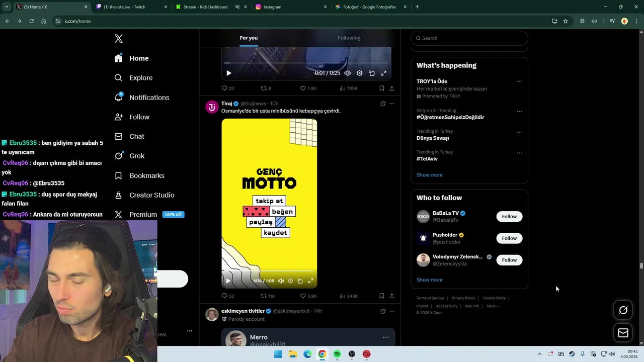Open Grok icon on eskimeyen tivitler post
The image size is (644, 362).
point(383,311)
